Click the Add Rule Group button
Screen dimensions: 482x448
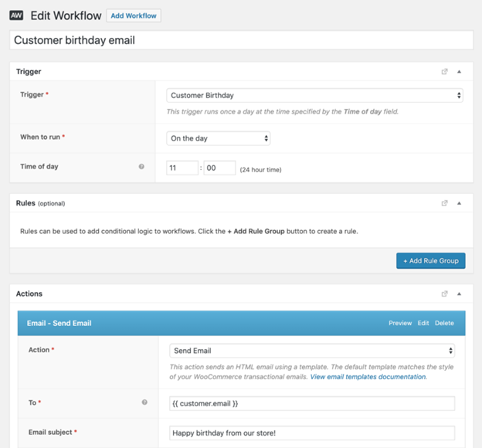tap(430, 260)
